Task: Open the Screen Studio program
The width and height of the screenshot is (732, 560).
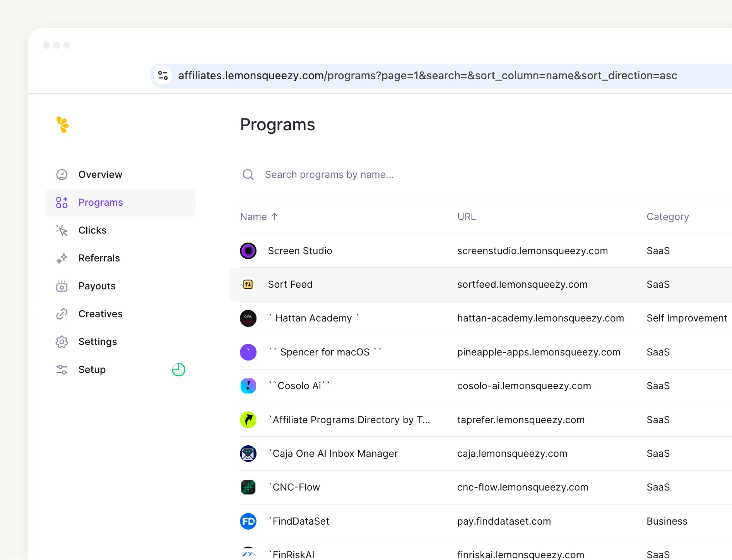Action: pos(300,251)
